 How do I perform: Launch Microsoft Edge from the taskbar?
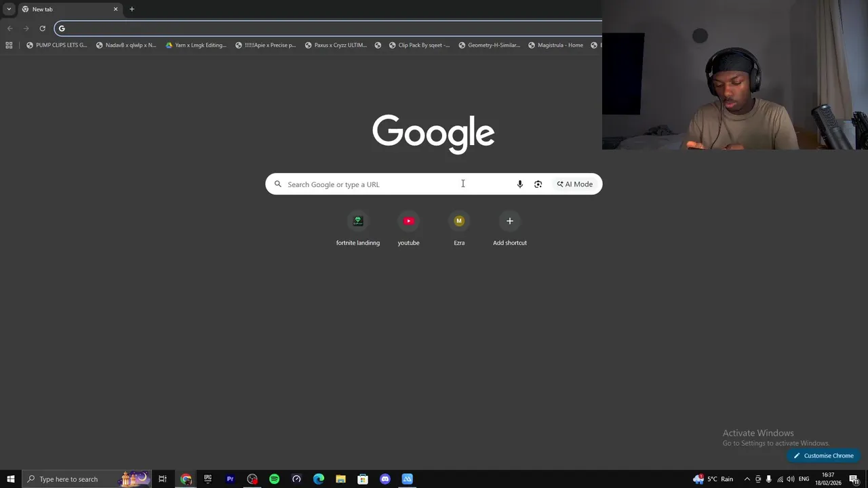[x=319, y=479]
